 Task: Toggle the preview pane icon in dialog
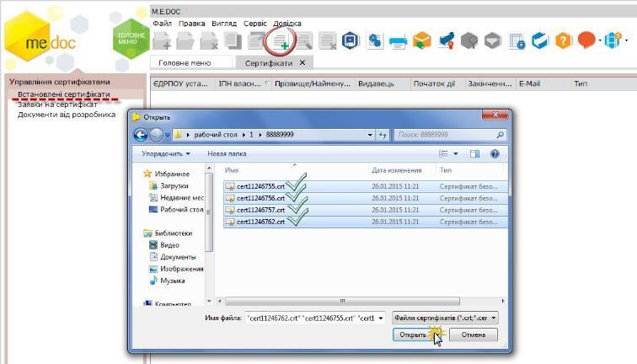[x=474, y=154]
